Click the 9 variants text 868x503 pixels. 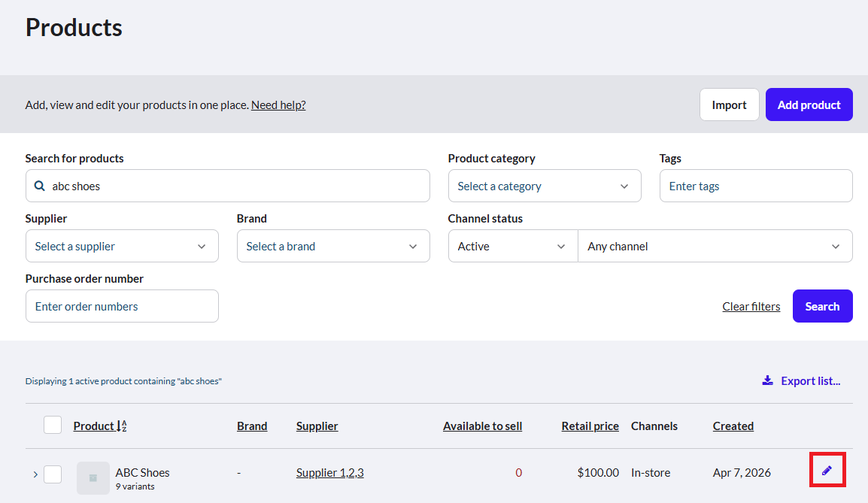pyautogui.click(x=135, y=486)
